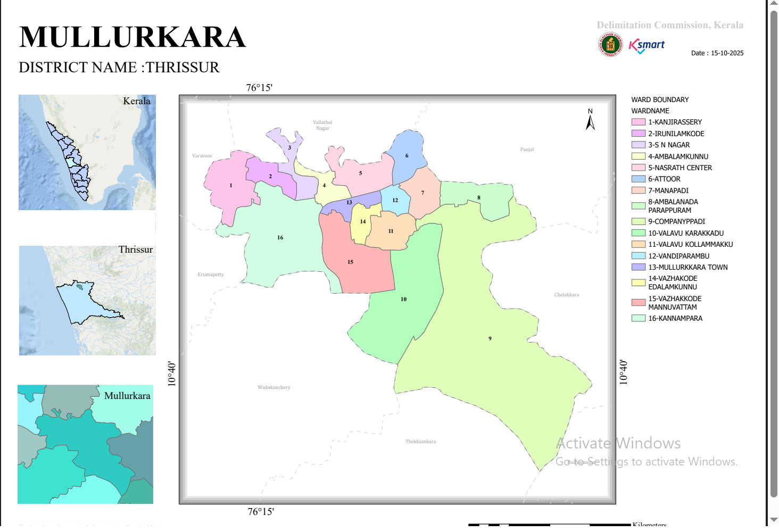Click the MULLURKARA title heading
The width and height of the screenshot is (779, 532).
(x=132, y=37)
